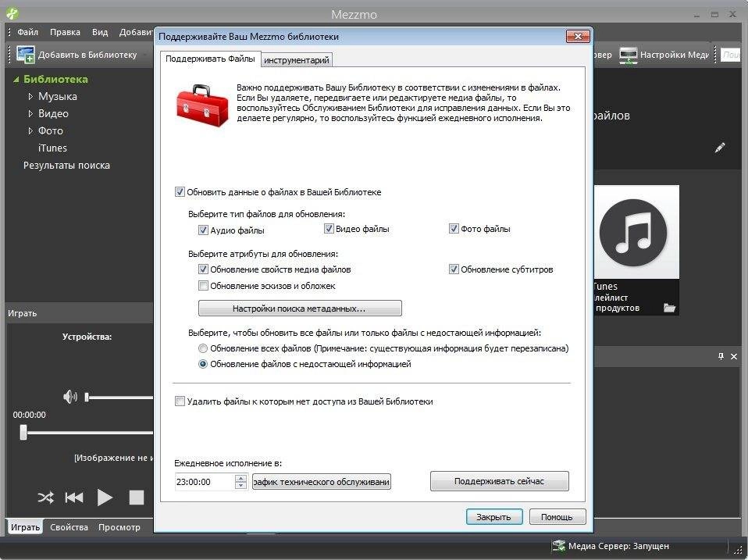Select update files with missing info radio
The width and height of the screenshot is (748, 560).
[x=203, y=364]
